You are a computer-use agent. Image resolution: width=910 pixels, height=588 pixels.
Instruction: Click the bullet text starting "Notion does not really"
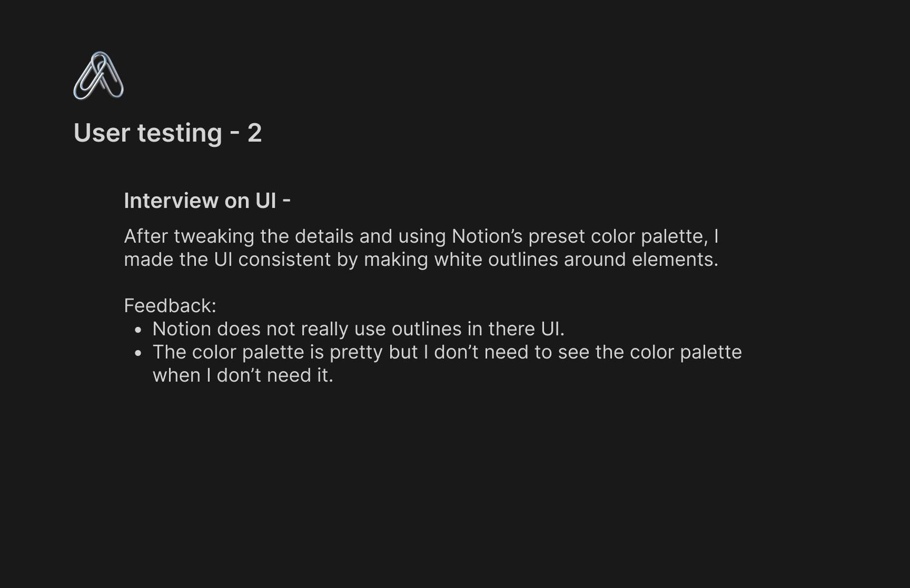(x=358, y=329)
